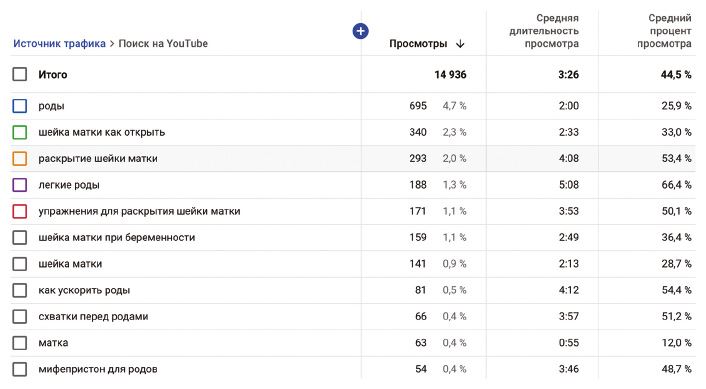Select checkbox for шейка матки как открыть
Screen dimensions: 706x389
(20, 132)
